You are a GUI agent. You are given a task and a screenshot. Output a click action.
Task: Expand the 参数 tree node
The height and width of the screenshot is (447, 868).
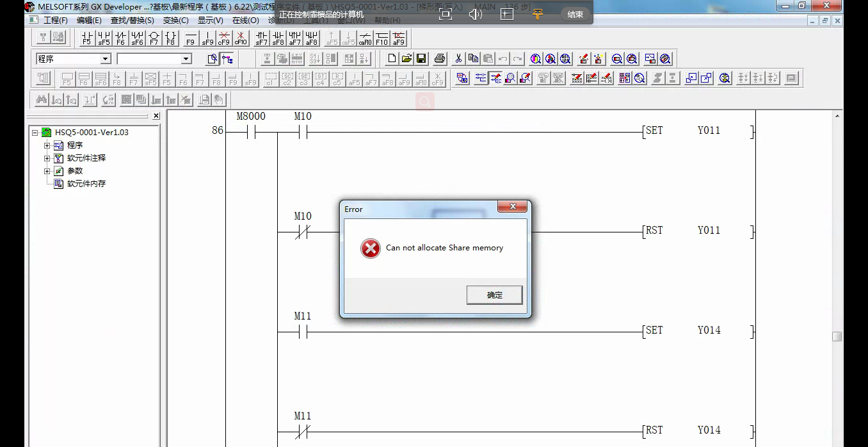[47, 171]
